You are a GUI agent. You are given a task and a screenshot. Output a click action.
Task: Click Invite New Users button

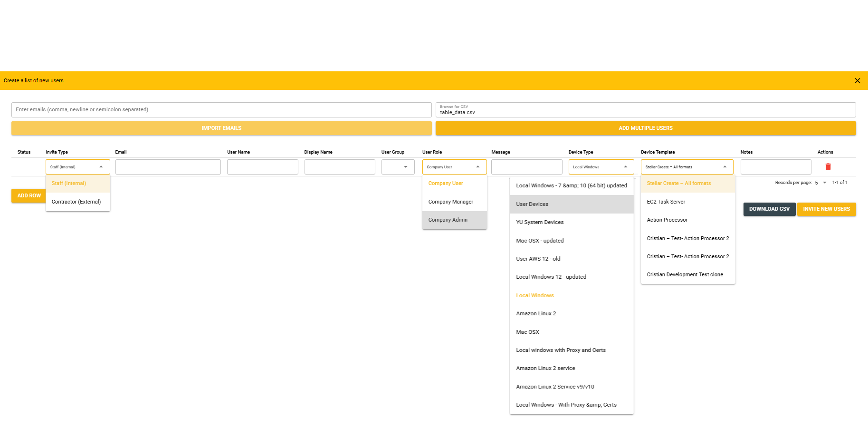tap(826, 209)
